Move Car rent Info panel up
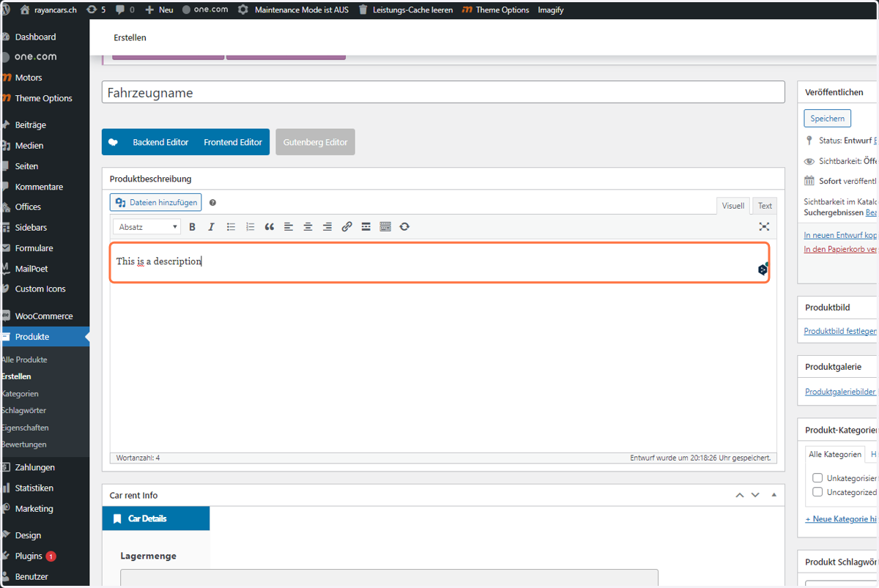 click(x=740, y=495)
